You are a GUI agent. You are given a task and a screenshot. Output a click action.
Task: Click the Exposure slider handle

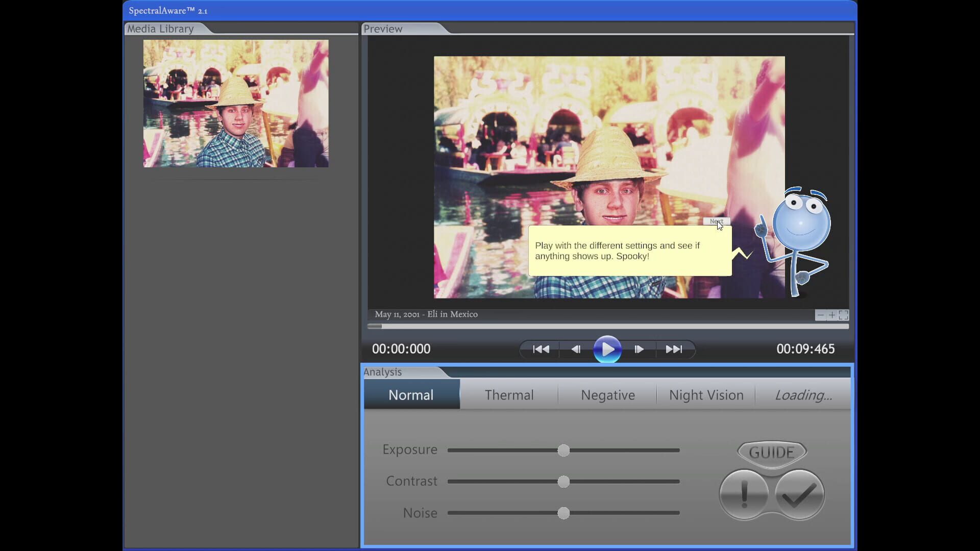coord(563,450)
